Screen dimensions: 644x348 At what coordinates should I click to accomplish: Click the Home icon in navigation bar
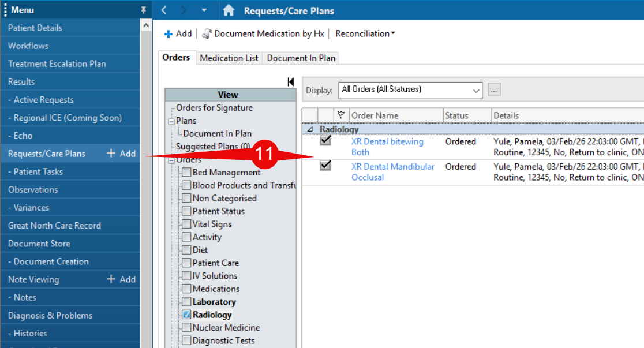[x=229, y=10]
